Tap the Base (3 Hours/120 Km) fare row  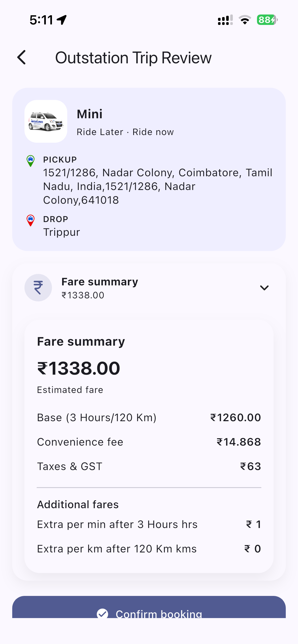[x=149, y=418]
